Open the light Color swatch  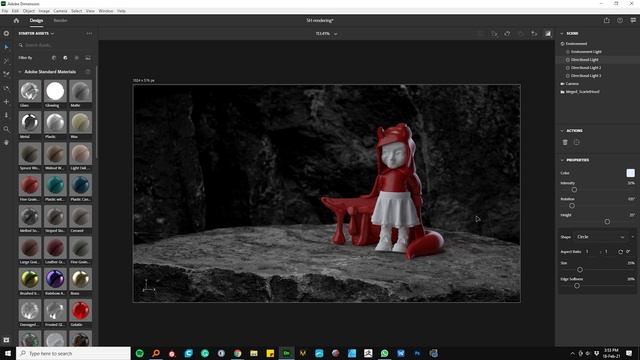(631, 173)
